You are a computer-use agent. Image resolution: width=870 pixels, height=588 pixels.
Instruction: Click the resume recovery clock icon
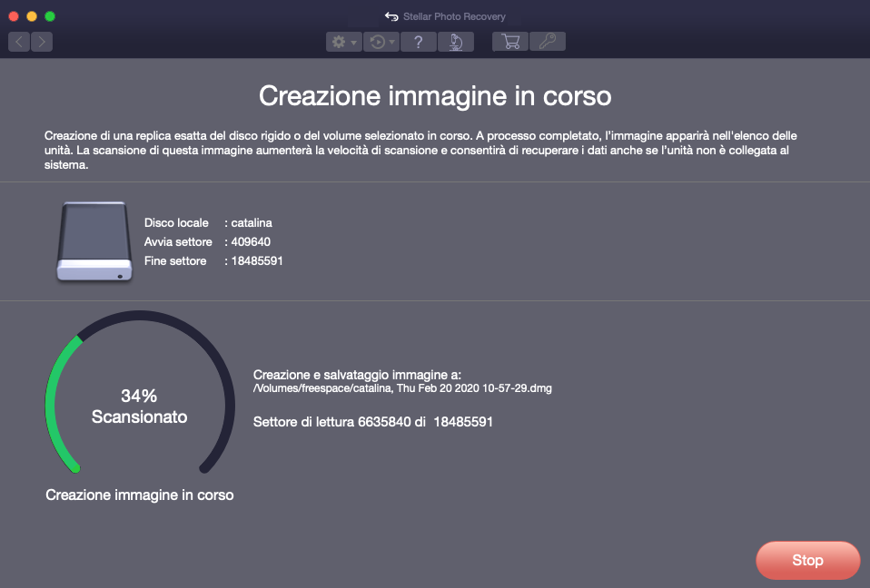point(376,42)
